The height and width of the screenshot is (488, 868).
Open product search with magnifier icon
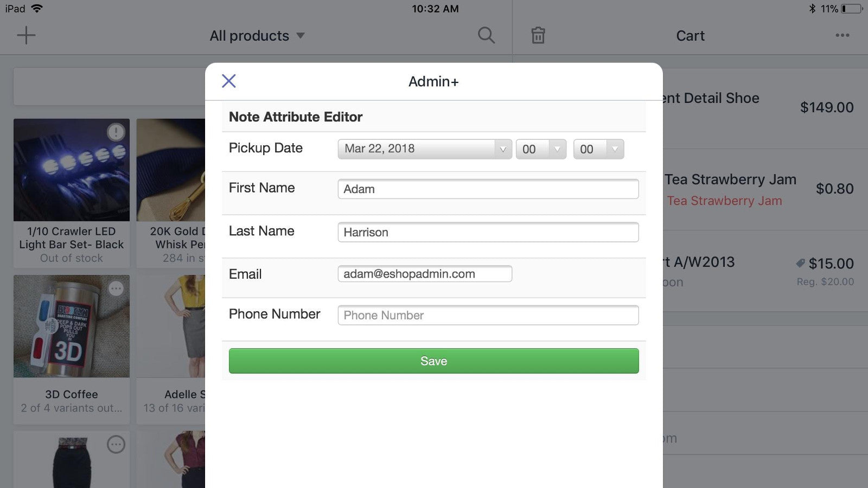[486, 35]
